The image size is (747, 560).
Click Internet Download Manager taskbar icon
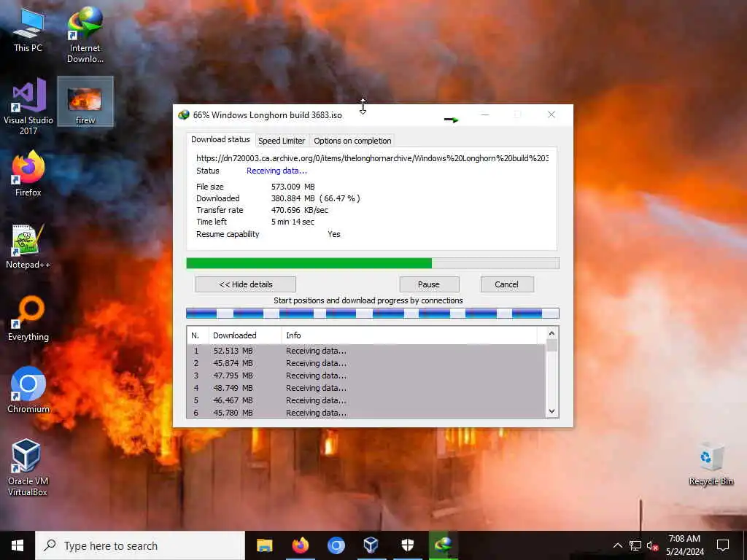pos(444,545)
